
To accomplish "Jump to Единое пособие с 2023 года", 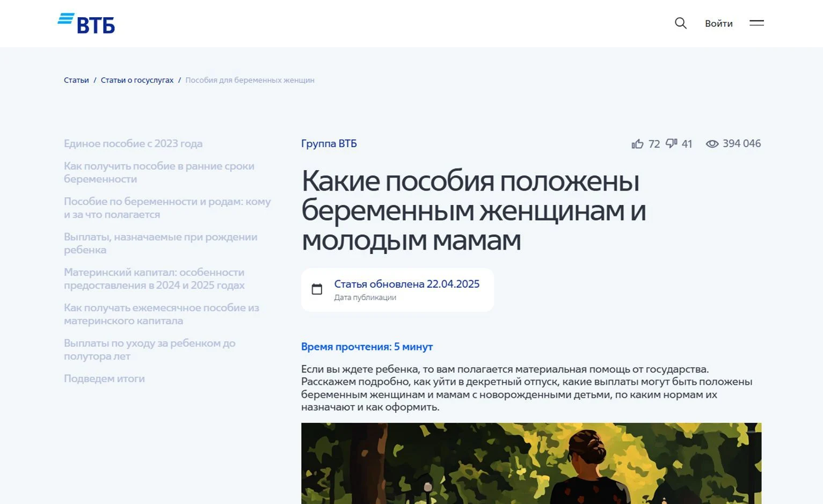I will click(x=133, y=143).
